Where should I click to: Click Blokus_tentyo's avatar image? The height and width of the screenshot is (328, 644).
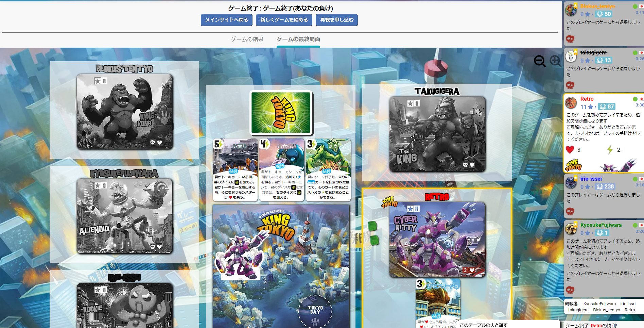click(571, 10)
